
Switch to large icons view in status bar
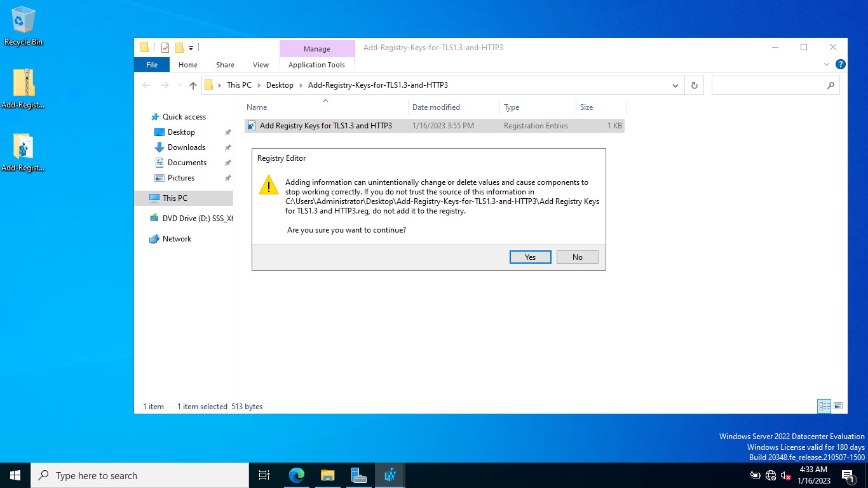point(838,407)
